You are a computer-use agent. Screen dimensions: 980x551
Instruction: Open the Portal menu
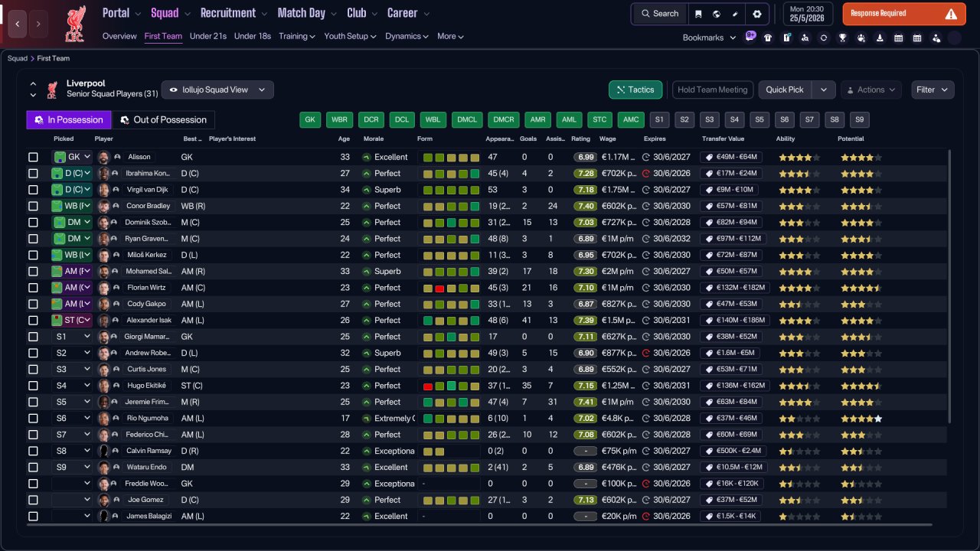click(122, 13)
